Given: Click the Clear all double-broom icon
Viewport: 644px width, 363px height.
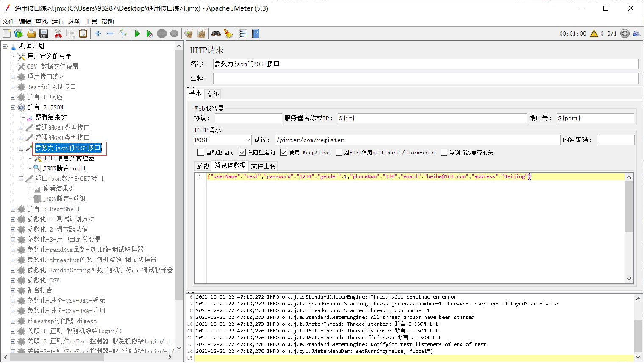Looking at the screenshot, I should [x=201, y=34].
